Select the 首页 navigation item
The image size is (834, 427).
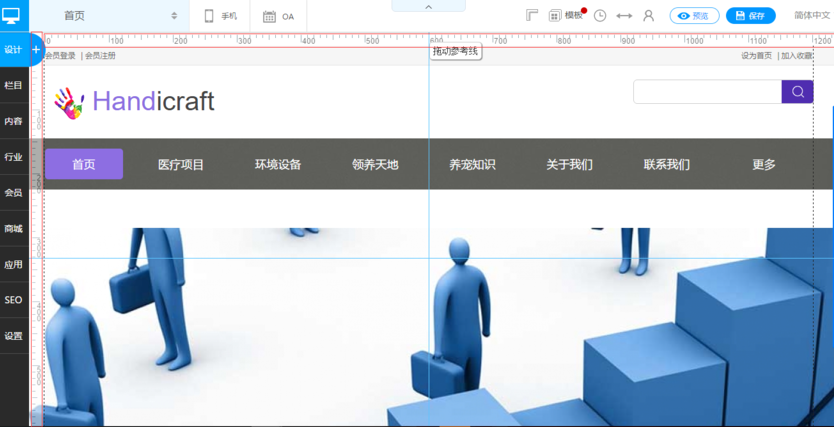point(84,164)
